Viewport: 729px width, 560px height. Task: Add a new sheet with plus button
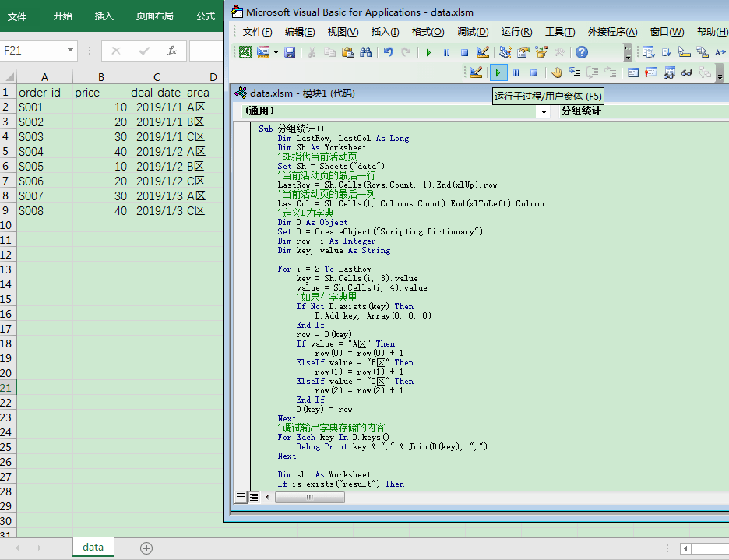[146, 548]
